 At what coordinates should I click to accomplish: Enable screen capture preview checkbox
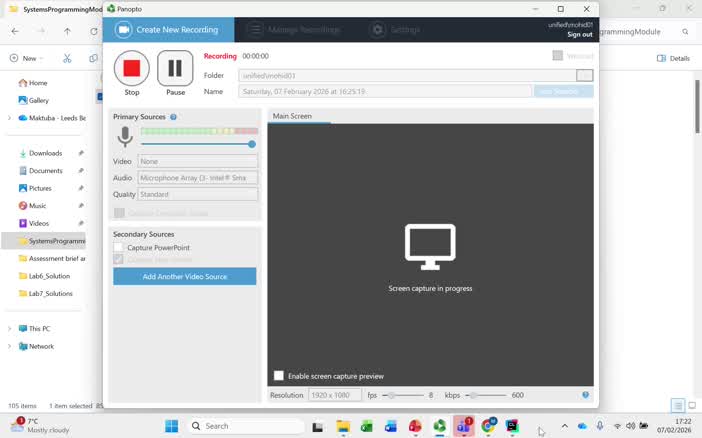278,376
